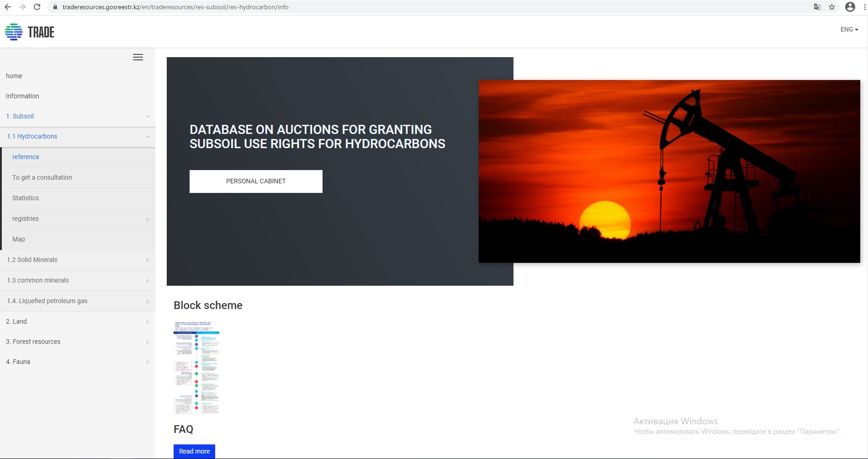This screenshot has width=868, height=459.
Task: Click the browser forward arrow
Action: [x=22, y=7]
